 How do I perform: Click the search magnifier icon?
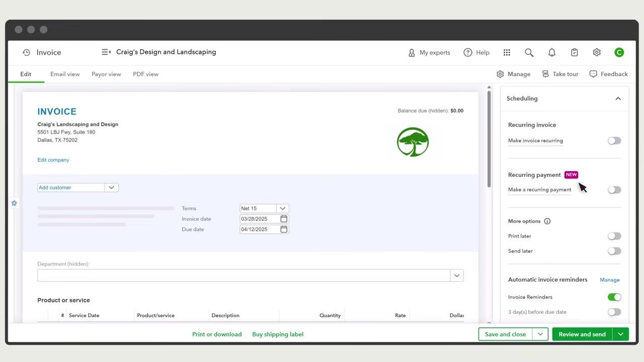529,52
